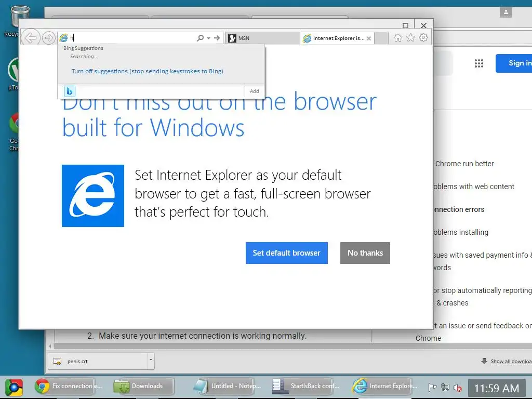Open the Tools gear icon
The height and width of the screenshot is (399, 532).
click(423, 37)
